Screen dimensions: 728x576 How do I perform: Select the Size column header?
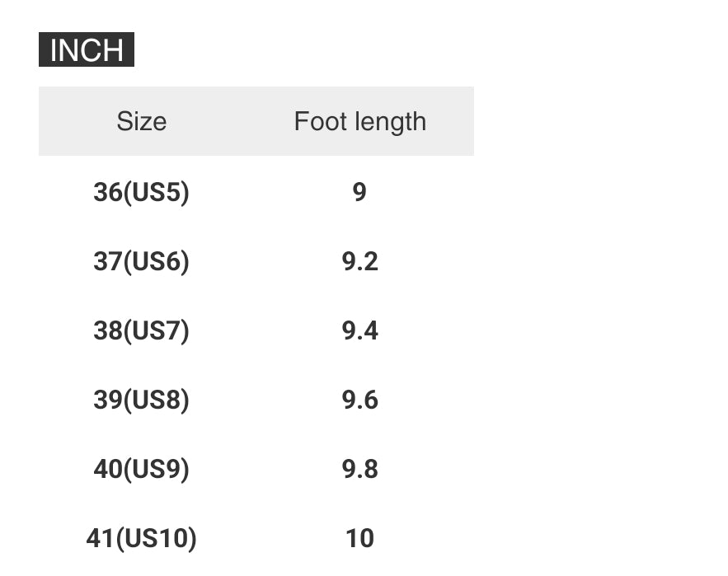click(x=141, y=121)
